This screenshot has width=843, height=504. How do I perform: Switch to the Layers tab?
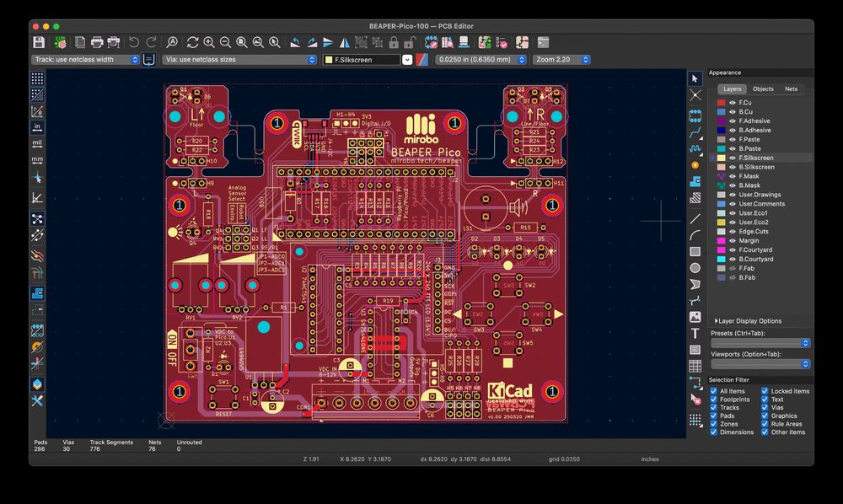(732, 88)
